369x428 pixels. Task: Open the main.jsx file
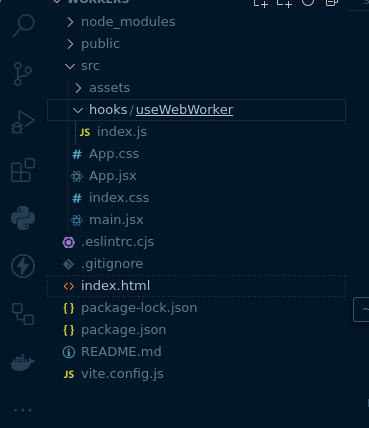click(x=196, y=220)
